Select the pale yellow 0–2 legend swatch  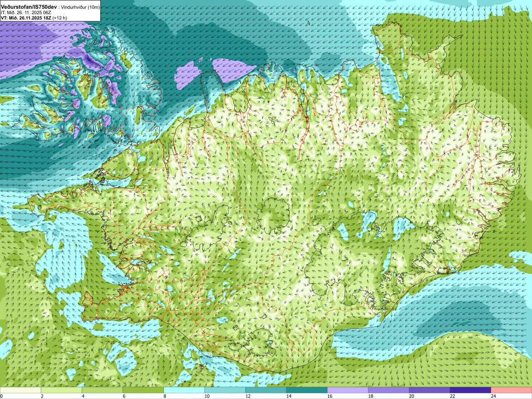pyautogui.click(x=20, y=390)
